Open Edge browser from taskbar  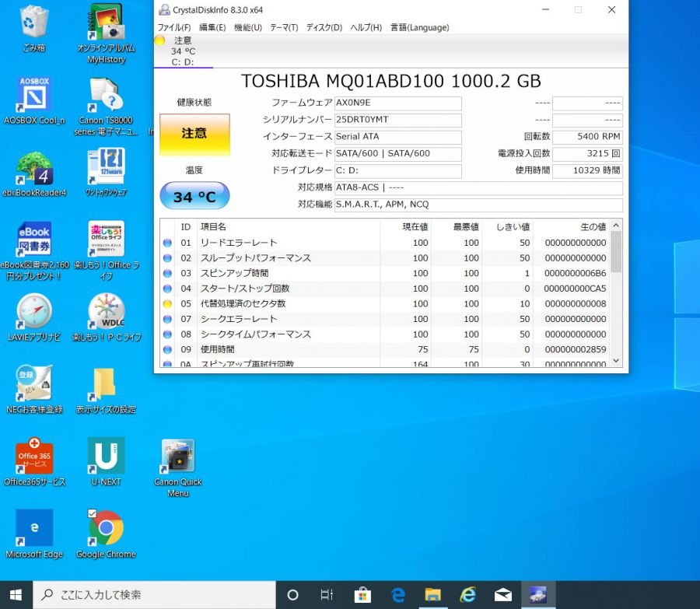(x=397, y=595)
